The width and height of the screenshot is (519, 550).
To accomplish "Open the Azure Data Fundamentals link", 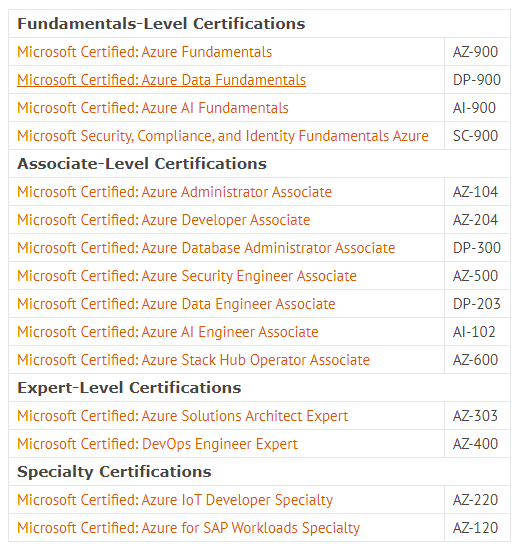I will coord(161,80).
